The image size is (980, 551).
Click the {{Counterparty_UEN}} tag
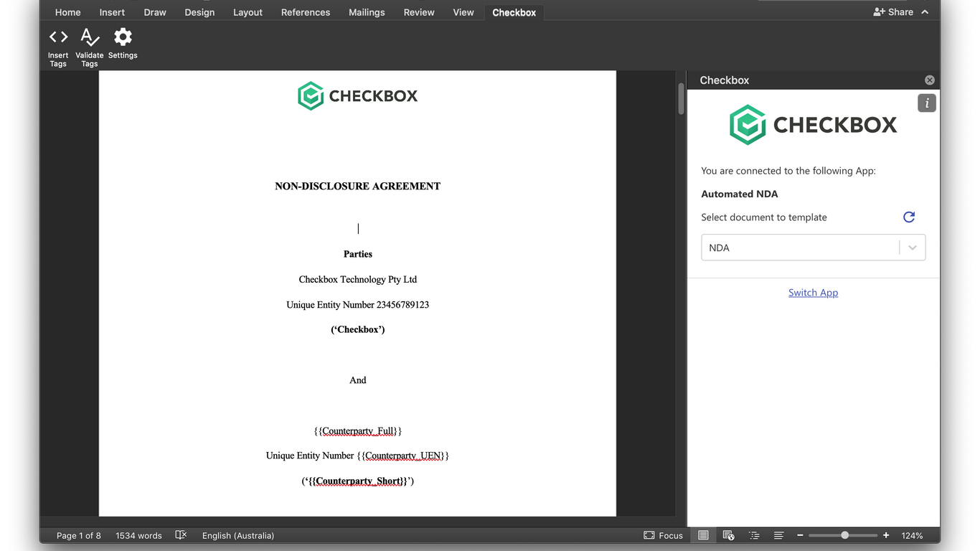[x=402, y=456]
